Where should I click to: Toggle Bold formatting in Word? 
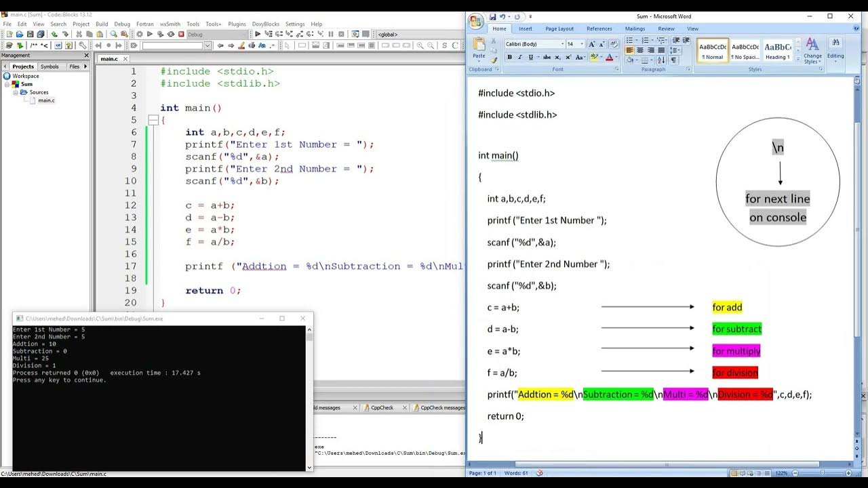point(509,57)
